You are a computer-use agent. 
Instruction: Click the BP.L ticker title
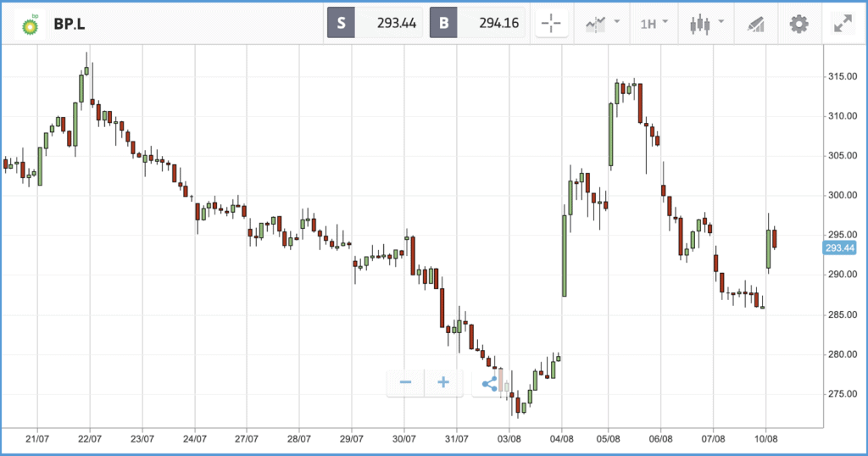(x=70, y=25)
